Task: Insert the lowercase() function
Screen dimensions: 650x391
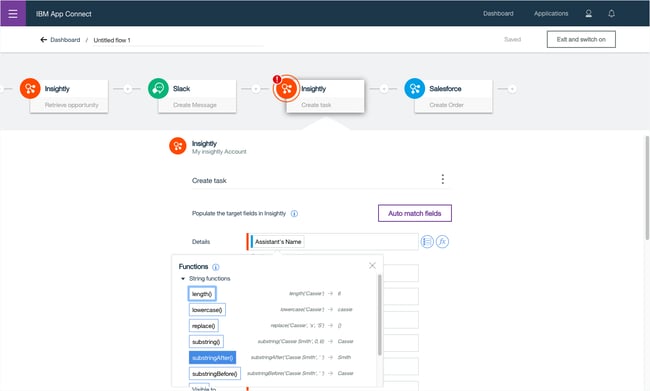Action: [x=207, y=310]
